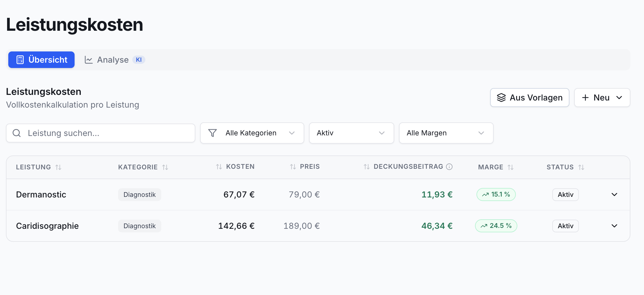Expand the Caridisographie row chevron
This screenshot has width=644, height=295.
point(614,226)
